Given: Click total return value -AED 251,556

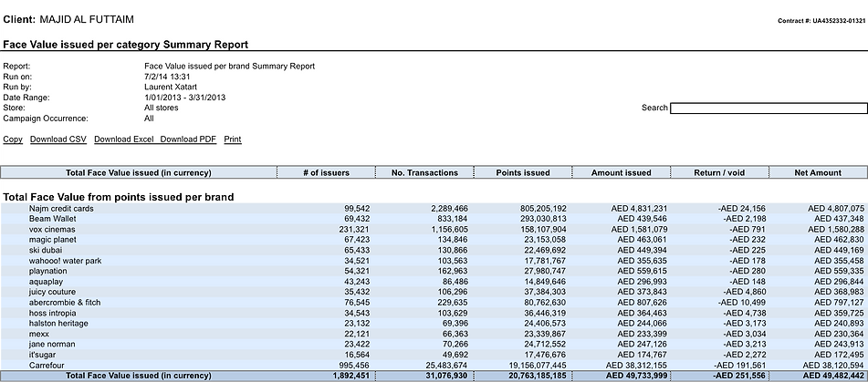Looking at the screenshot, I should click(739, 376).
